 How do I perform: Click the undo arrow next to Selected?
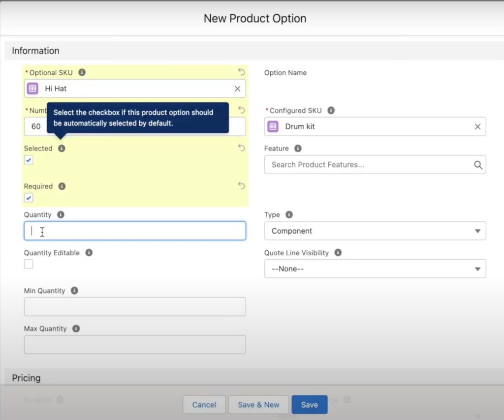(x=241, y=148)
